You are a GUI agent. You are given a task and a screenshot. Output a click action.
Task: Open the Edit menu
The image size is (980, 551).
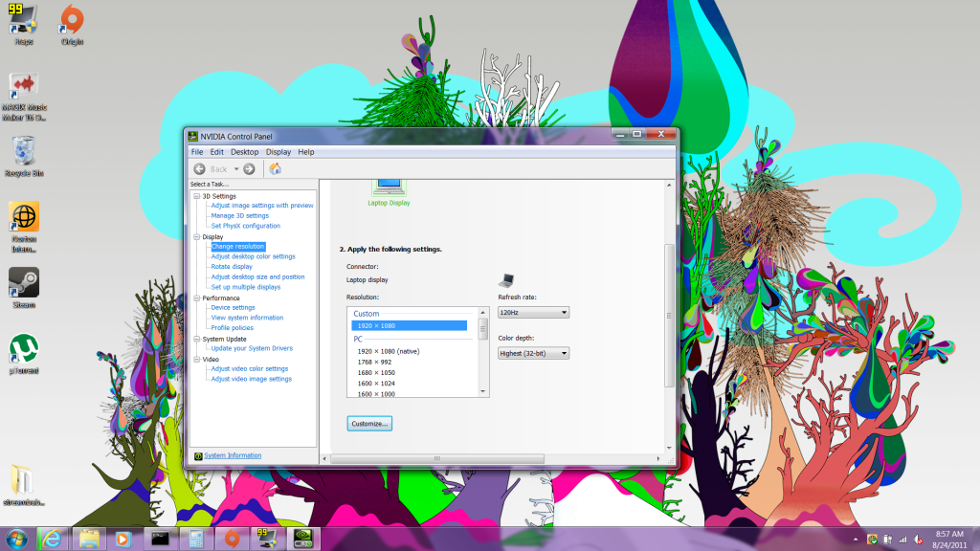coord(217,152)
